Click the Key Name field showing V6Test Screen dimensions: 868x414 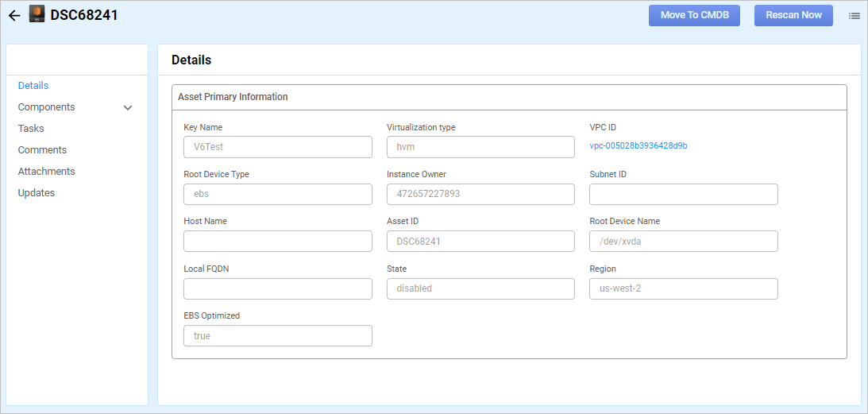[277, 147]
